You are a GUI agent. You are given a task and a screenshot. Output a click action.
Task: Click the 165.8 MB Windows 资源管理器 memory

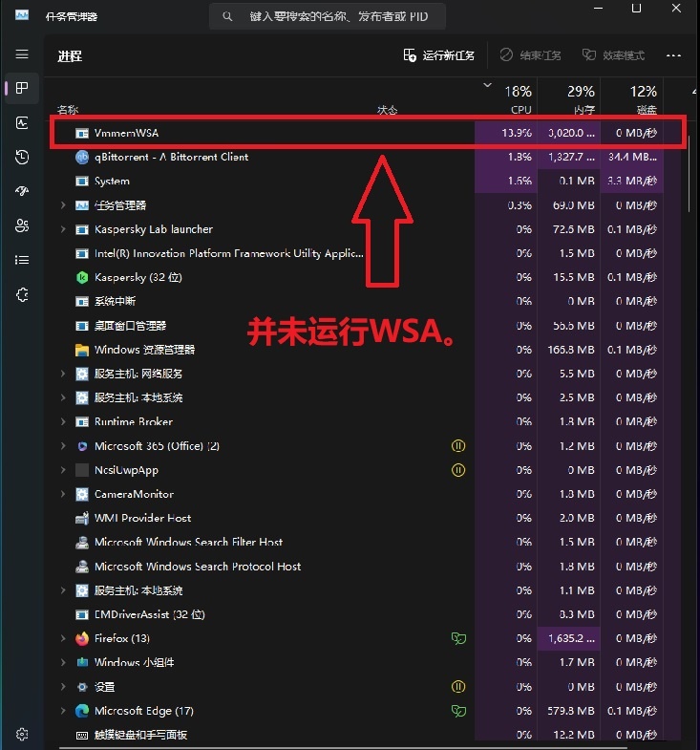click(x=571, y=350)
